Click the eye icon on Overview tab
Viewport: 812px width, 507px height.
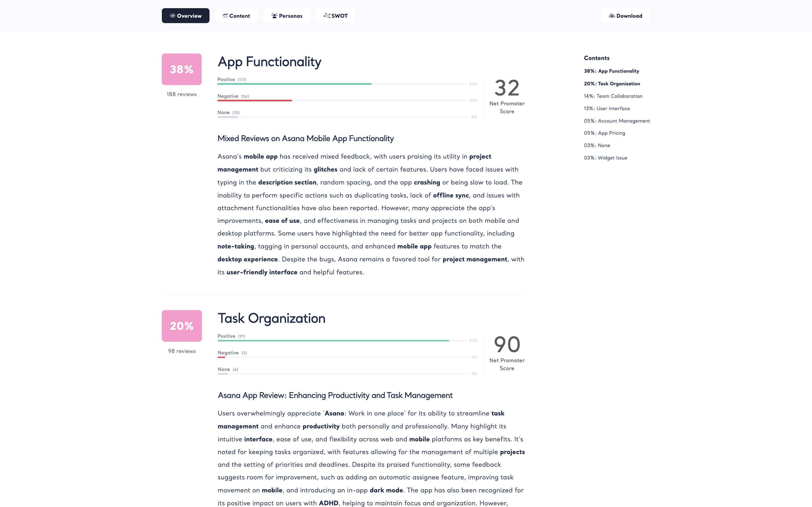pos(173,16)
